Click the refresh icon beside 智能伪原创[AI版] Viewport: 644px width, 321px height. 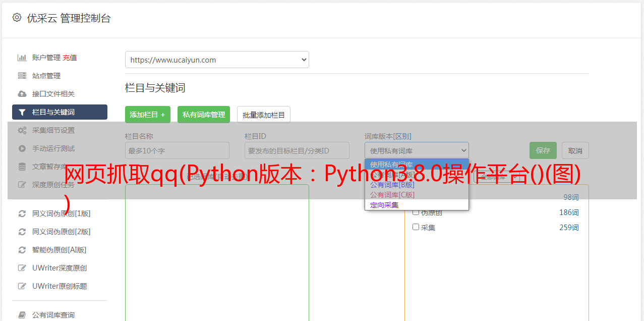coord(22,250)
